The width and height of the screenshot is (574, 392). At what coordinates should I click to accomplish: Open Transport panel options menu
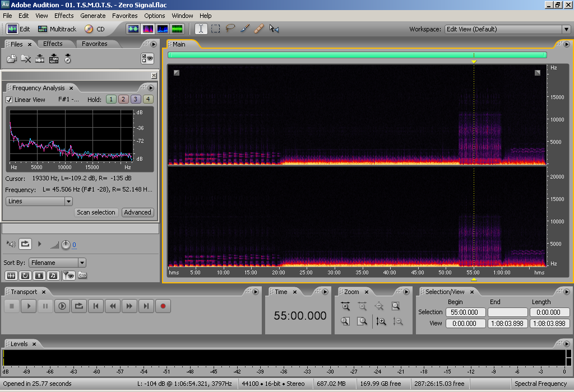256,291
